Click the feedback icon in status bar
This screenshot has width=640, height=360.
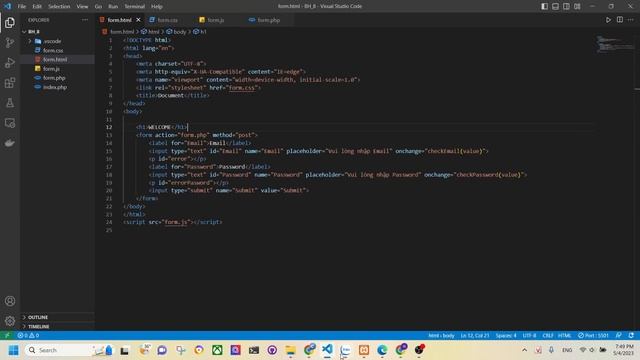(x=619, y=336)
